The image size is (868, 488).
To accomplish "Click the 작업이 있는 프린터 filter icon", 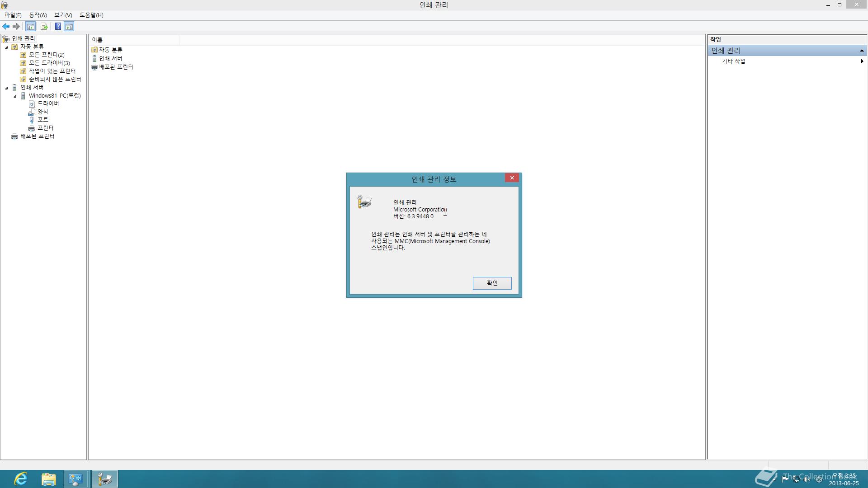I will [x=23, y=71].
